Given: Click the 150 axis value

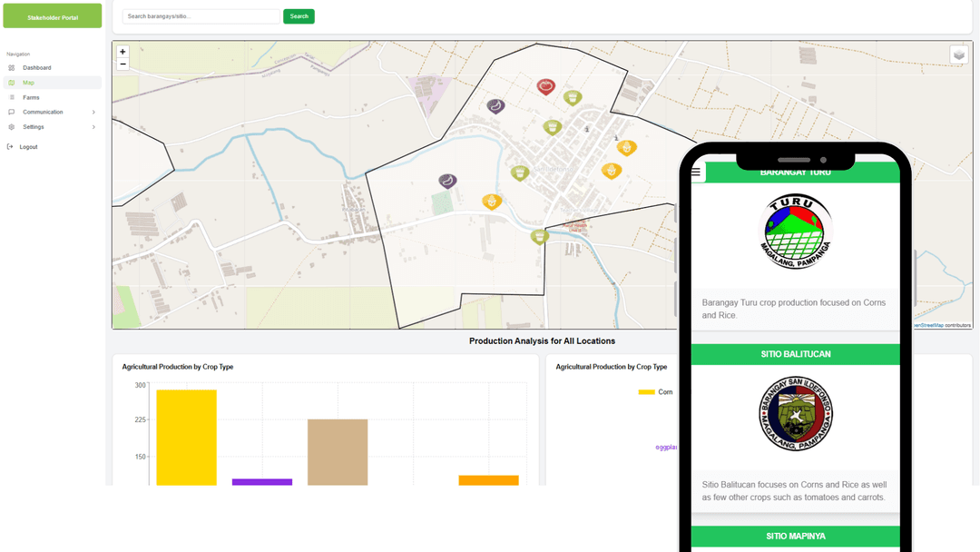Looking at the screenshot, I should click(140, 457).
